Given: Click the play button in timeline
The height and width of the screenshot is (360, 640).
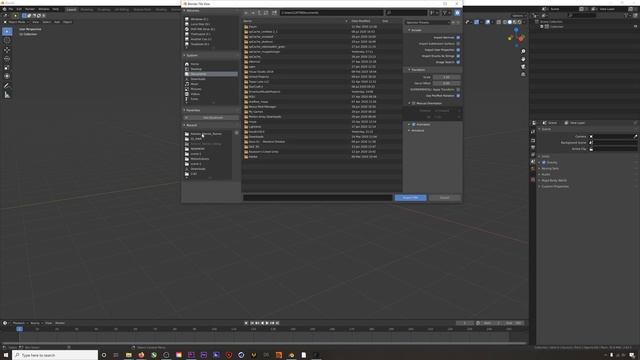Looking at the screenshot, I should click(267, 323).
